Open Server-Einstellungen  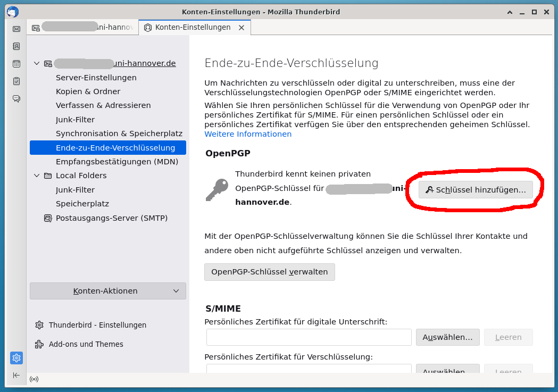point(96,78)
